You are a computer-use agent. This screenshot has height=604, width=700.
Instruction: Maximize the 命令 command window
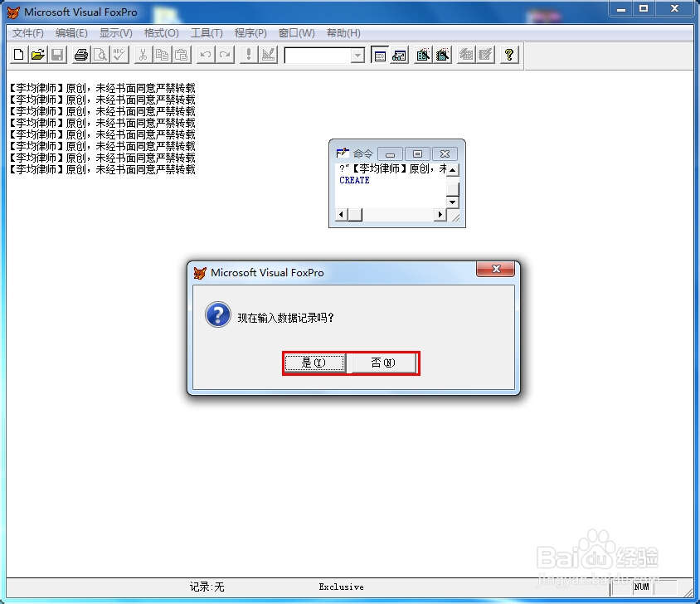tap(417, 154)
